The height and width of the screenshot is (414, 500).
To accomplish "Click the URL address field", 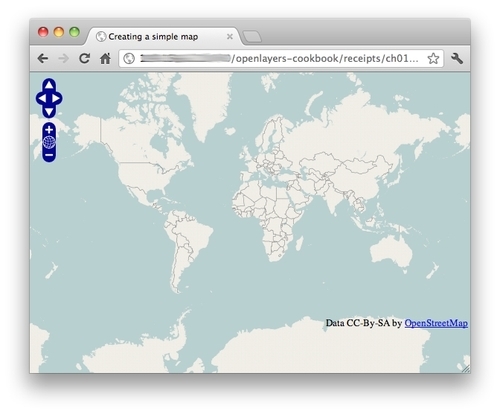I will click(x=281, y=59).
